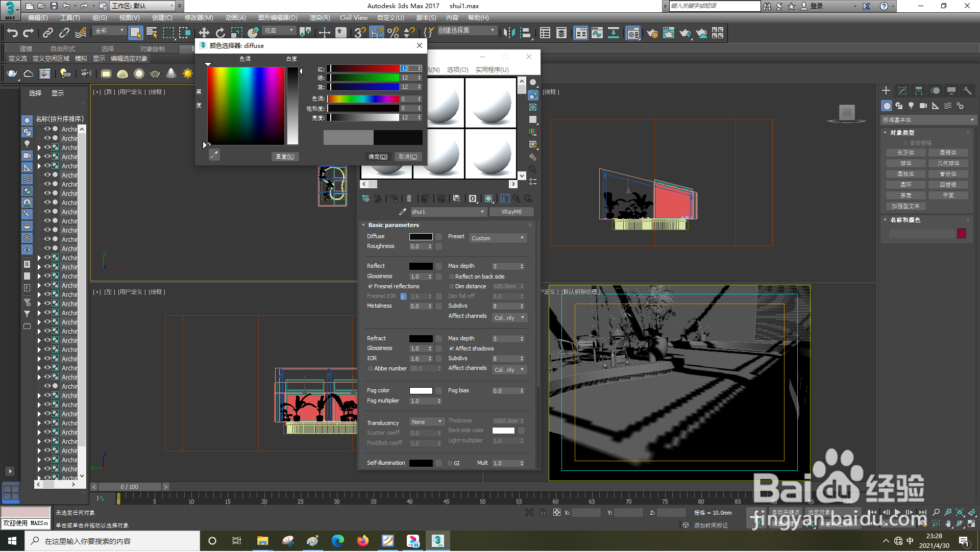Click the Fog color white swatch
Screen dimensions: 980x552
[x=421, y=391]
